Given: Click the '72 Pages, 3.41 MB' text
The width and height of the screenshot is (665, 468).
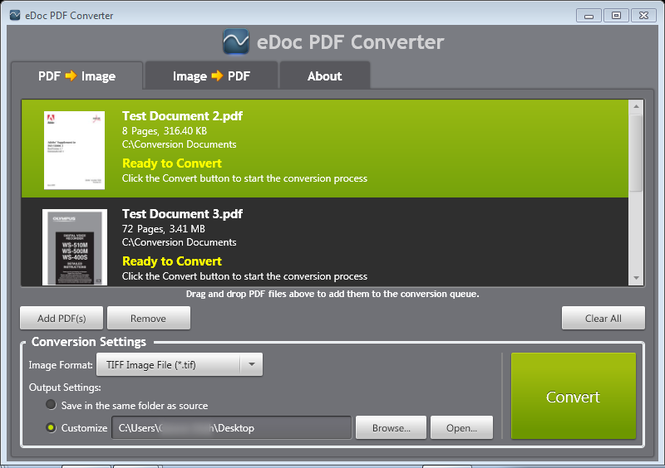Looking at the screenshot, I should (x=164, y=229).
